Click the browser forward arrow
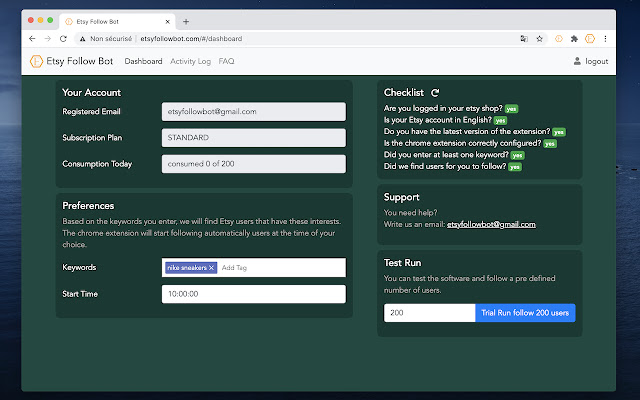This screenshot has height=400, width=640. 48,39
